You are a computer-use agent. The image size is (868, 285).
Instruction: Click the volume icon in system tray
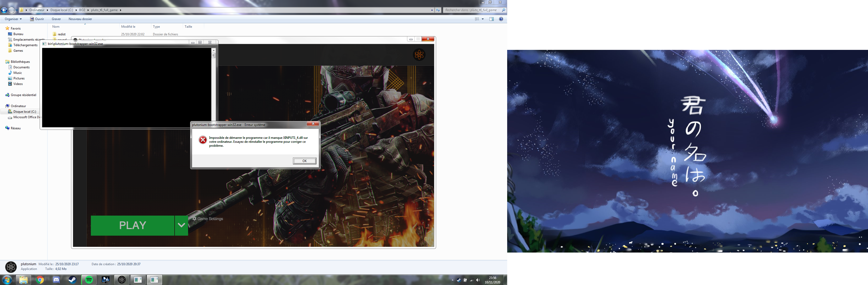click(x=478, y=280)
